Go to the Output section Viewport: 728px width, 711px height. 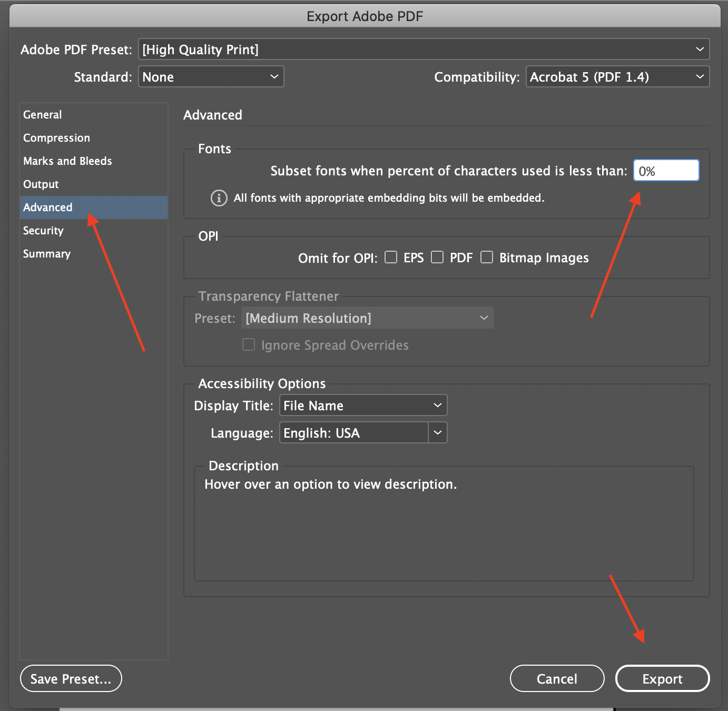[94, 184]
